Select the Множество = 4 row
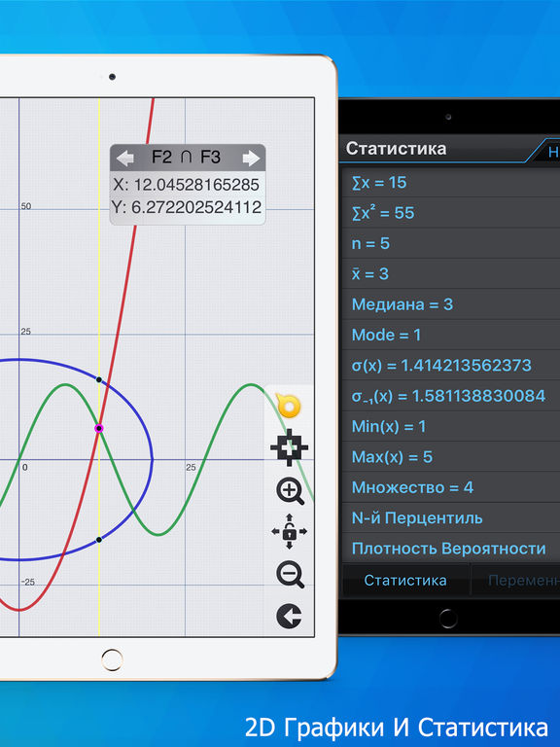The image size is (560, 747). pos(451,487)
